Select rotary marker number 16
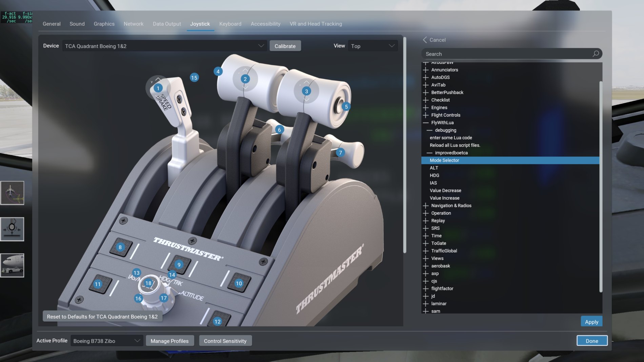644x362 pixels. 138,298
